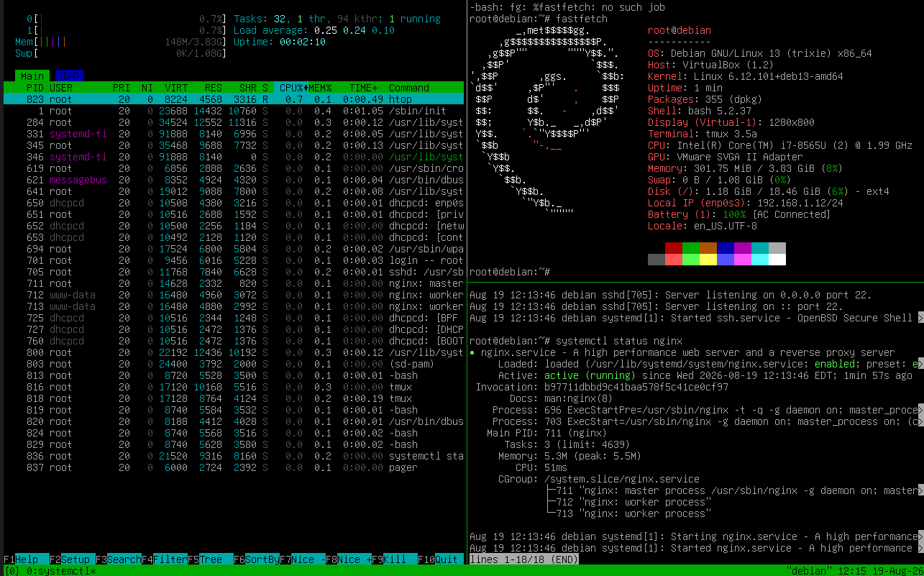Click the red color block in fastfetch

point(674,248)
